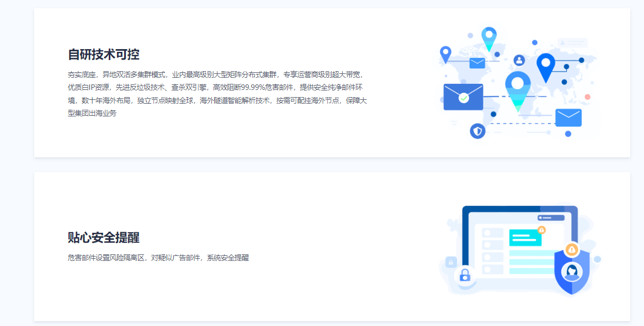Click the orange warning badge above the shield
The image size is (644, 326).
pos(572,250)
